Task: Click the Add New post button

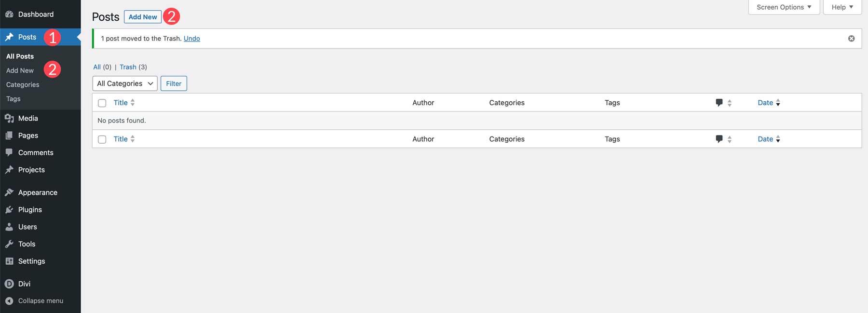Action: 142,16
